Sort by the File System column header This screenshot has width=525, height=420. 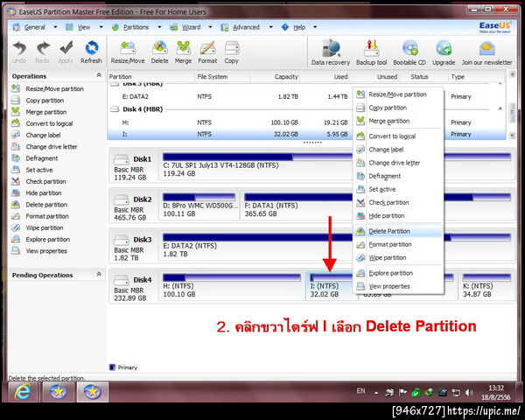[x=222, y=77]
